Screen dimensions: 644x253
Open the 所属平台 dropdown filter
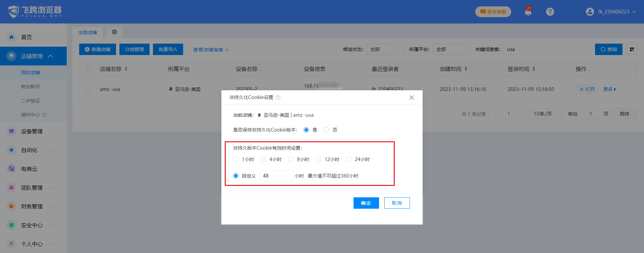[451, 49]
